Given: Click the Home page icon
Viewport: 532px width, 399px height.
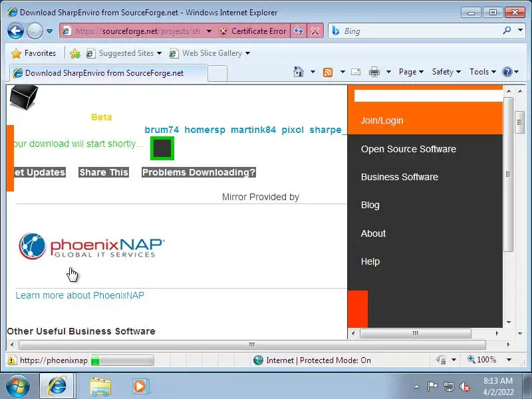Looking at the screenshot, I should (x=299, y=72).
